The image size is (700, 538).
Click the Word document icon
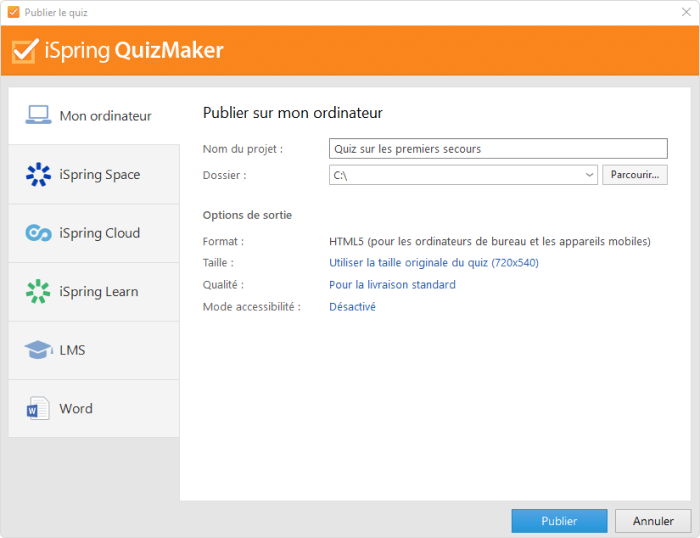(38, 408)
